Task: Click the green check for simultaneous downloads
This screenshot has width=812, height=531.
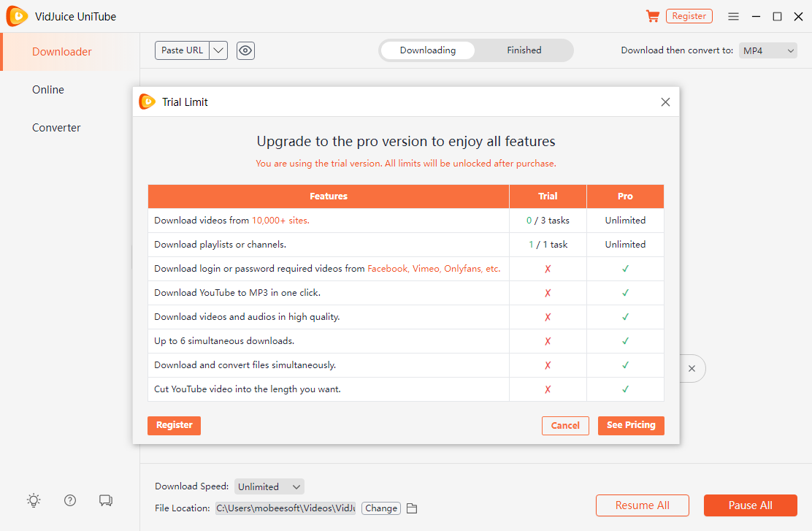Action: tap(625, 341)
